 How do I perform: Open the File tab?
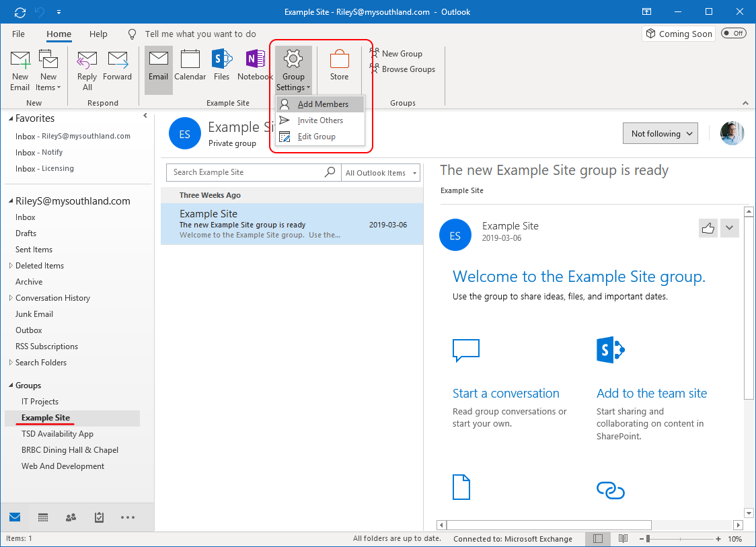18,34
